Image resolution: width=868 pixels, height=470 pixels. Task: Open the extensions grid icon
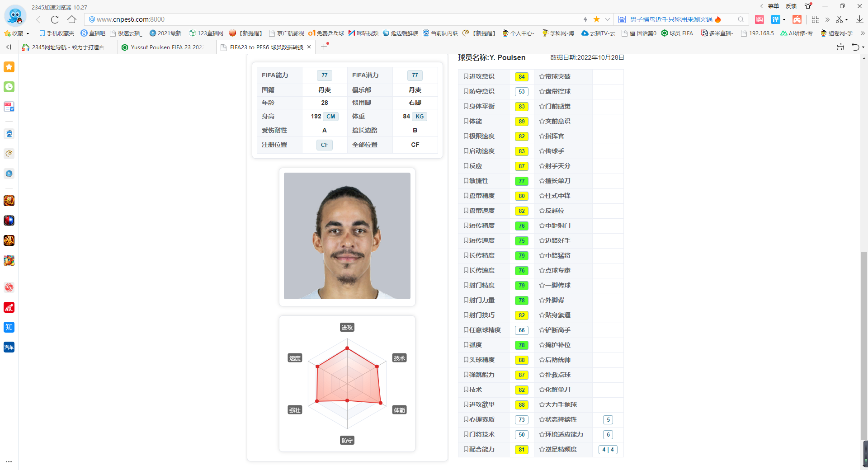816,19
